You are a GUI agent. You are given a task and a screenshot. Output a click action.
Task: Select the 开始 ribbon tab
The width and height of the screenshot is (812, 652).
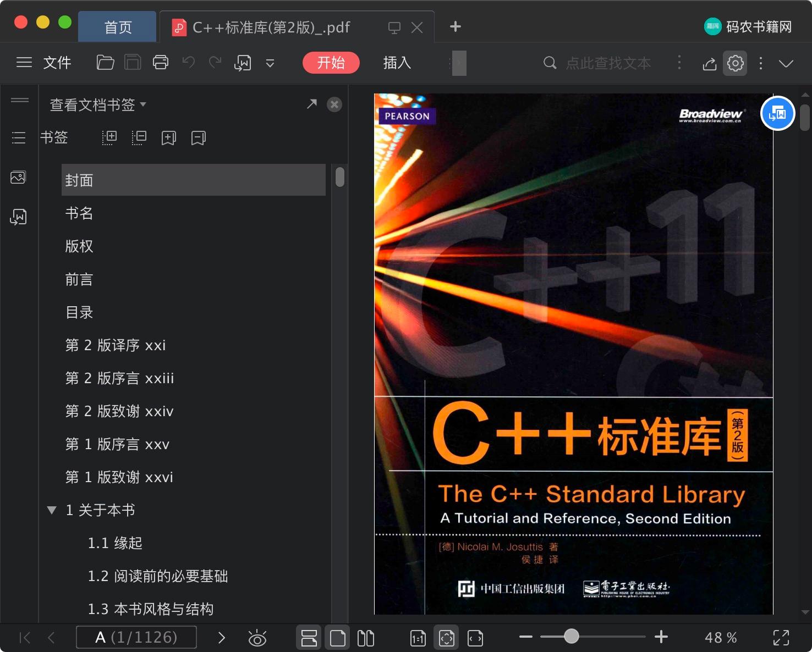[331, 63]
